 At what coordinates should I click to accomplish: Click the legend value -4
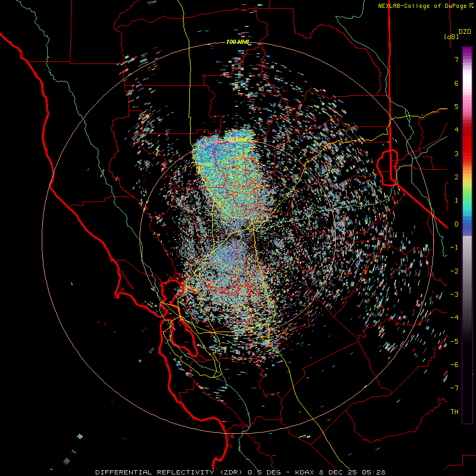[454, 318]
